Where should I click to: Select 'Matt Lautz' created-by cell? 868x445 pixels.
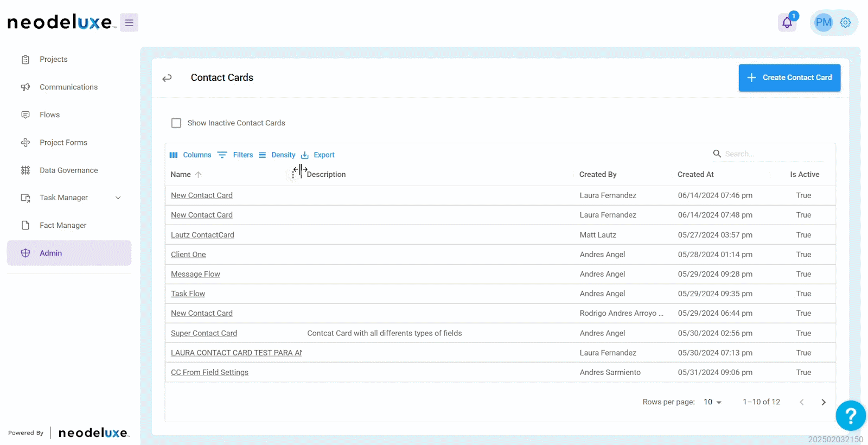[598, 235]
